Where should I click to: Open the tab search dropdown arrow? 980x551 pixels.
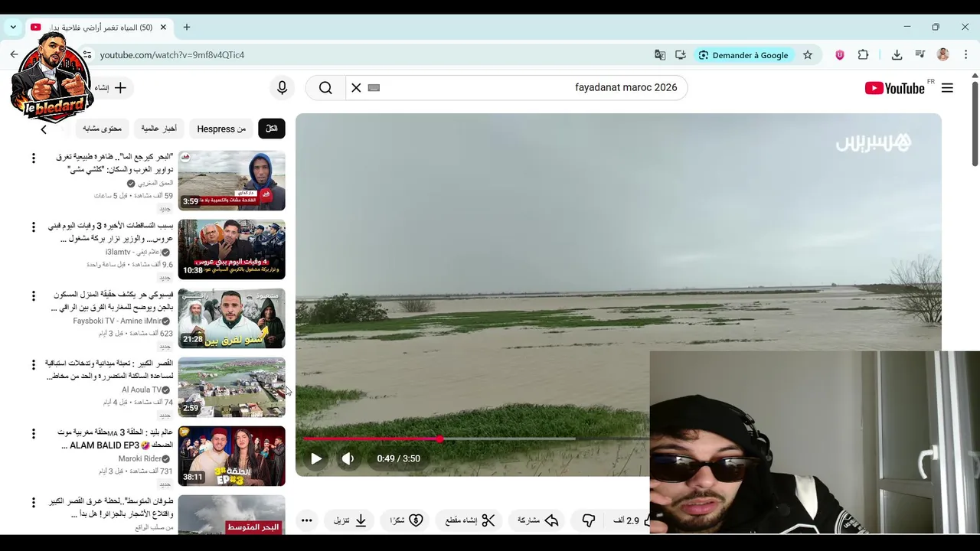point(13,27)
